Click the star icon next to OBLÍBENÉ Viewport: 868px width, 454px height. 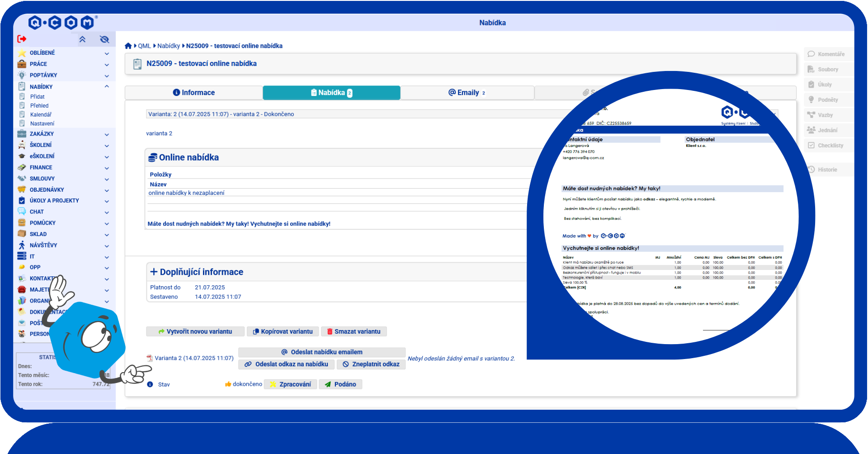coord(22,53)
